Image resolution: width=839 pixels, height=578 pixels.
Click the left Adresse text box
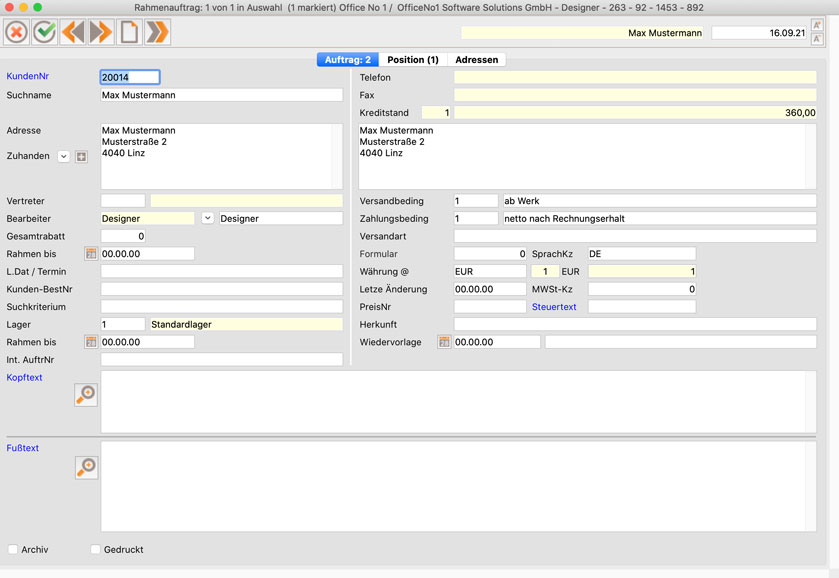click(x=222, y=156)
